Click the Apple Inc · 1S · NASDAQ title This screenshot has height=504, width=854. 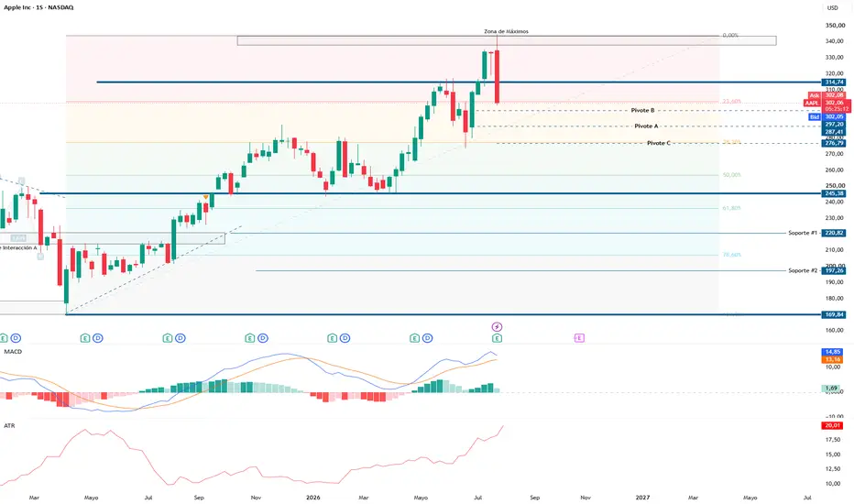click(x=38, y=7)
